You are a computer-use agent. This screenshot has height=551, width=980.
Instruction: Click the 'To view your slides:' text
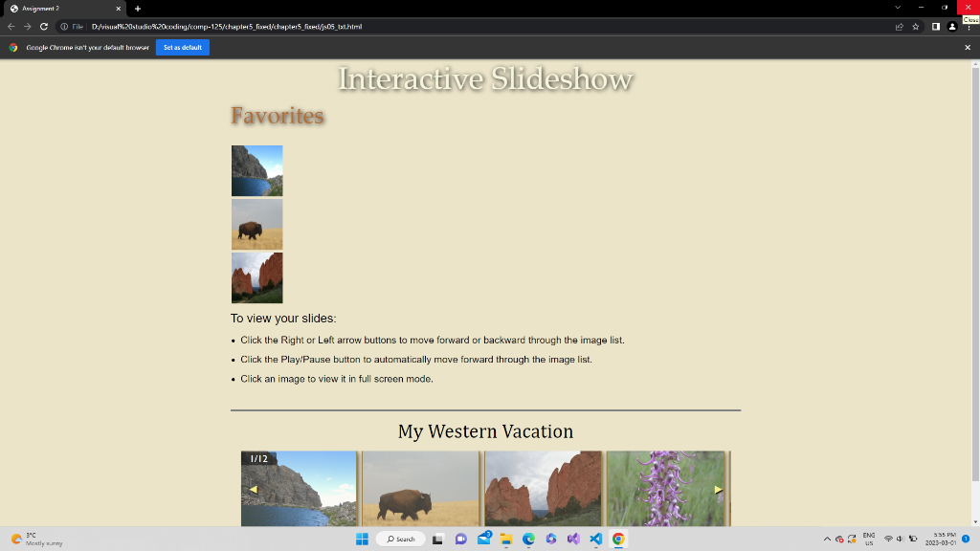coord(283,319)
